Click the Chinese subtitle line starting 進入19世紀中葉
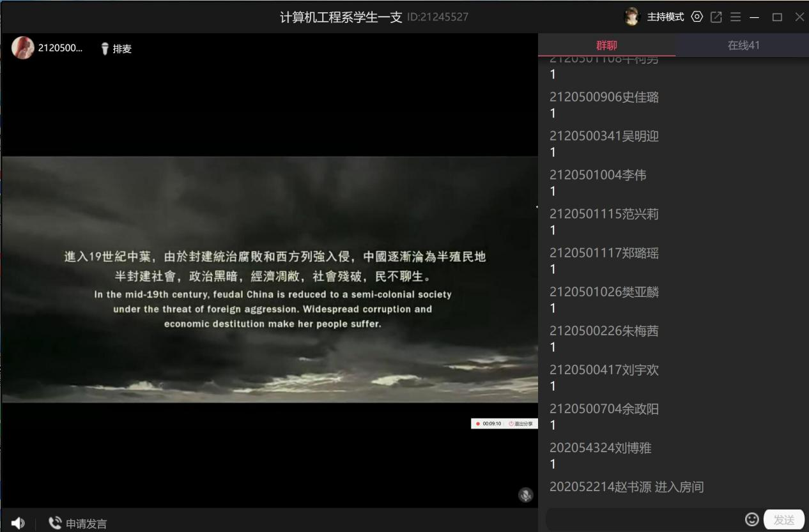809x532 pixels. point(275,257)
